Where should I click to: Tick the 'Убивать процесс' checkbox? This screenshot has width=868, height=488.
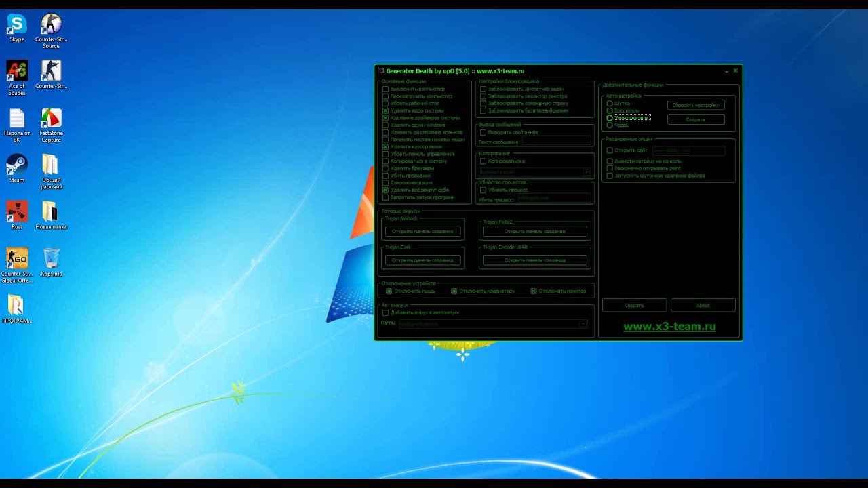tap(484, 190)
